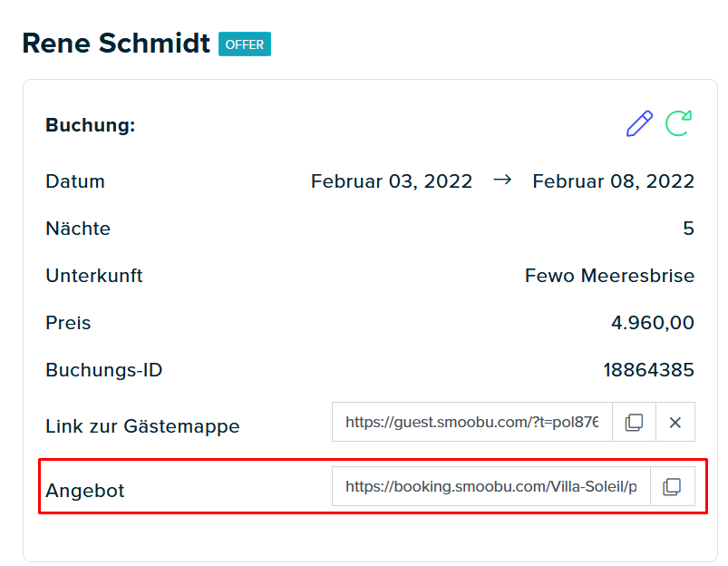Click the Link zur Gästemappe label

[142, 426]
